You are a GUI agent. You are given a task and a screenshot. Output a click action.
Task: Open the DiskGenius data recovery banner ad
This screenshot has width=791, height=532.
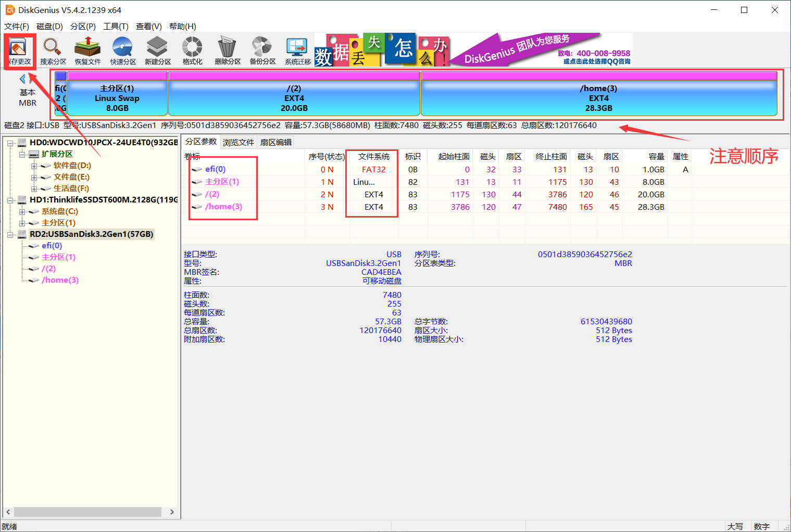point(473,50)
